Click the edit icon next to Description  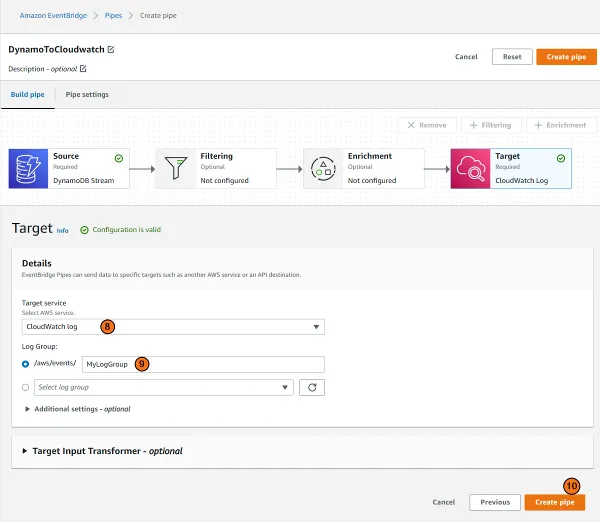click(83, 68)
